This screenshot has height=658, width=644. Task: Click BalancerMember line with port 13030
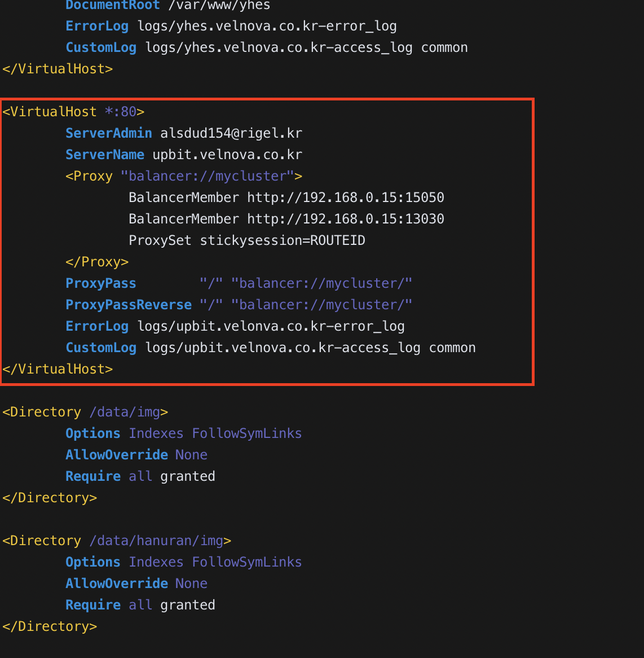[286, 218]
